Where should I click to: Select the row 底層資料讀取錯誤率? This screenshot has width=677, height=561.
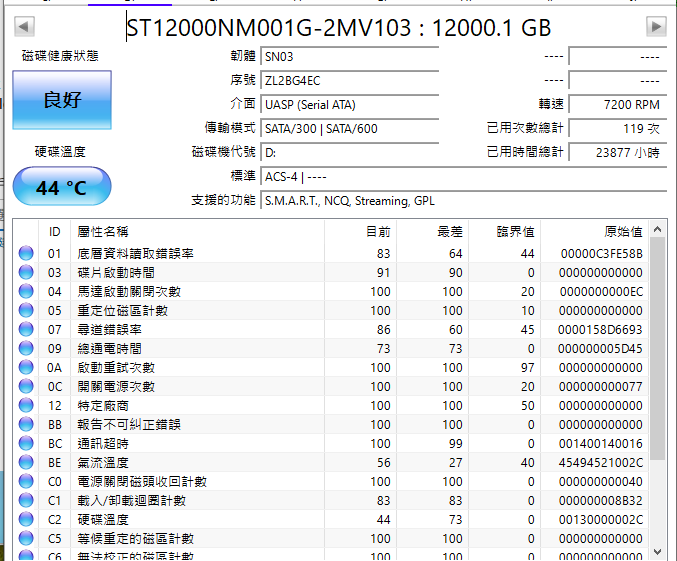[x=331, y=253]
